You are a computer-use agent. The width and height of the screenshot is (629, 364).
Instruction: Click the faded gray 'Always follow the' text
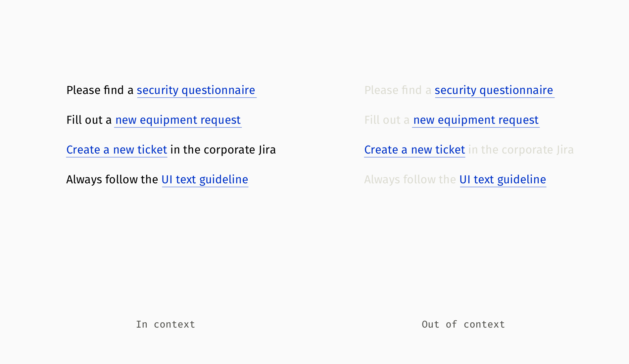point(410,180)
